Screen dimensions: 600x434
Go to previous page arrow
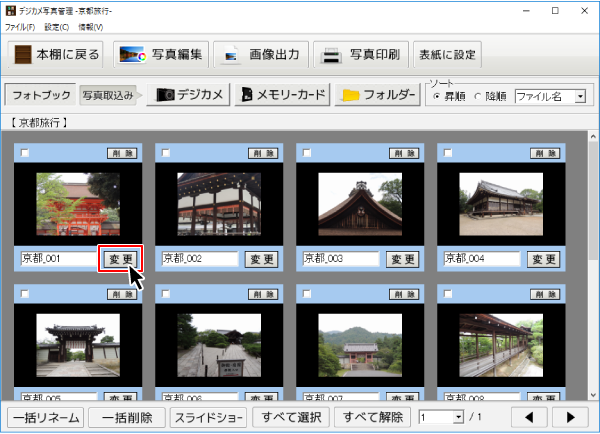coord(528,417)
